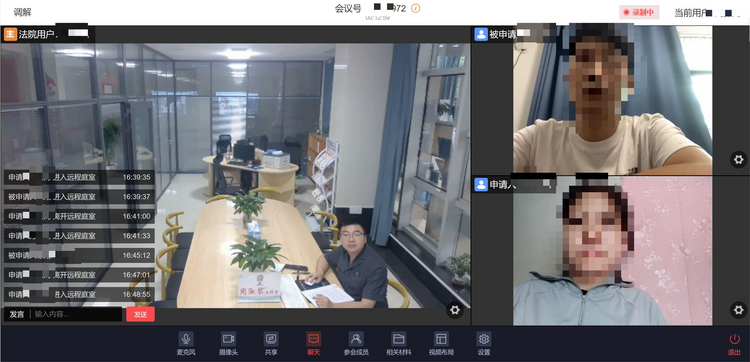
Task: Select the court user main video feed
Action: (x=235, y=176)
